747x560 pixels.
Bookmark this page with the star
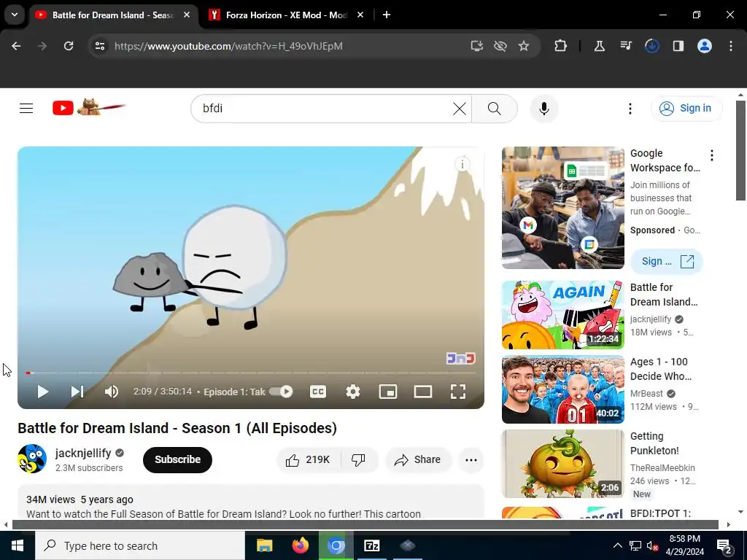pos(524,46)
